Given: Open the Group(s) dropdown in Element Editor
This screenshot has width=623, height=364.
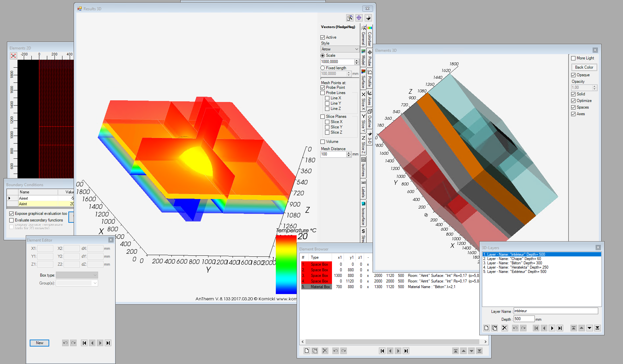Looking at the screenshot, I should point(77,283).
